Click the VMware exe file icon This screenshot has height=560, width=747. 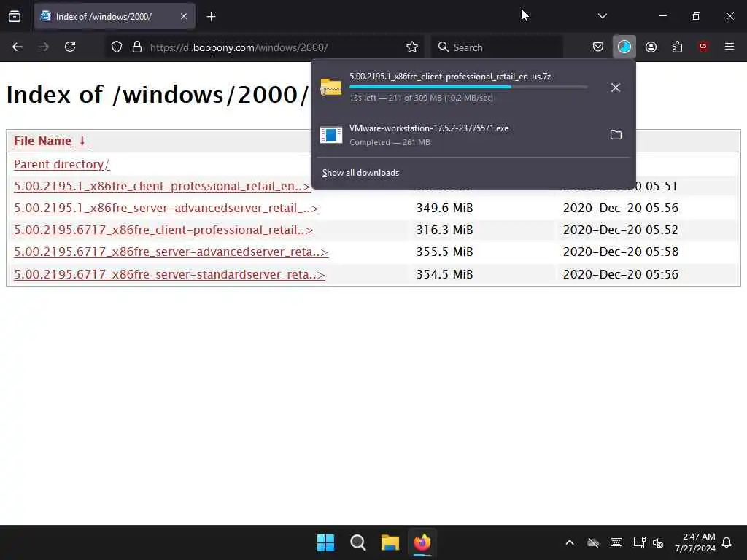point(331,135)
